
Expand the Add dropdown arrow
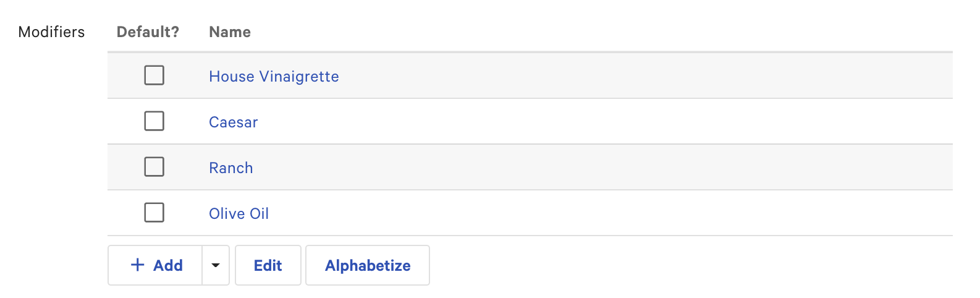216,265
